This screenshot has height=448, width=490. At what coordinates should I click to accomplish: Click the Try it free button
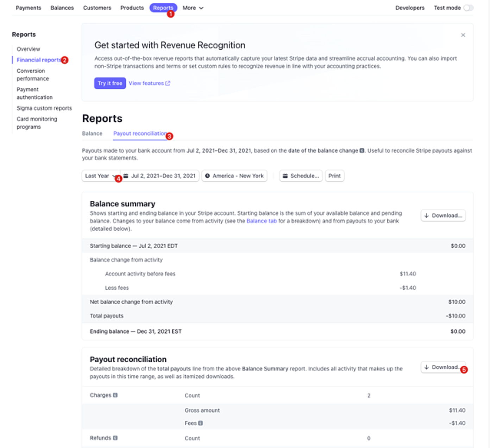[110, 83]
